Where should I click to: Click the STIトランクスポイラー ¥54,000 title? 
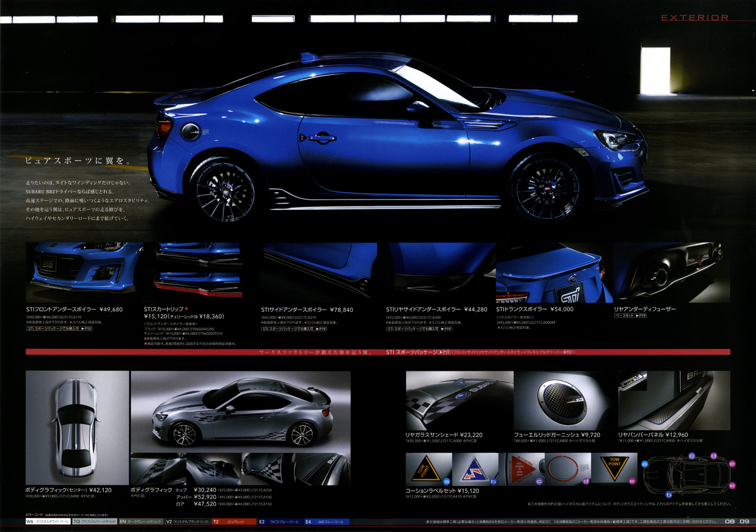coord(535,310)
